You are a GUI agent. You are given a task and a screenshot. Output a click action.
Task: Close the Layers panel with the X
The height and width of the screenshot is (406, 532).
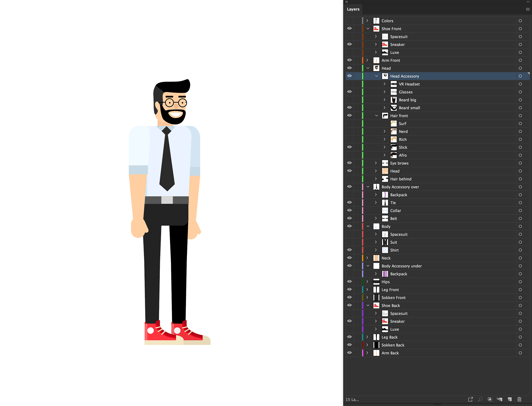click(346, 2)
